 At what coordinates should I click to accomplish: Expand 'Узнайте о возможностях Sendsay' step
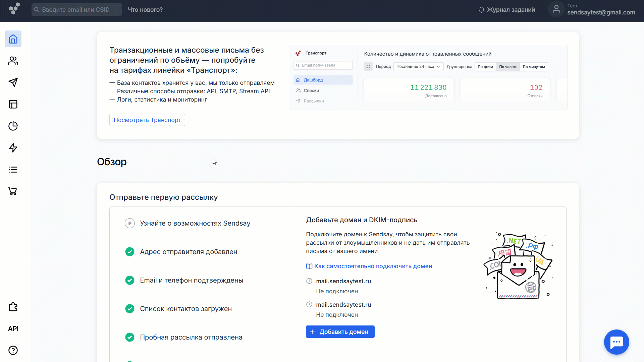pos(195,223)
